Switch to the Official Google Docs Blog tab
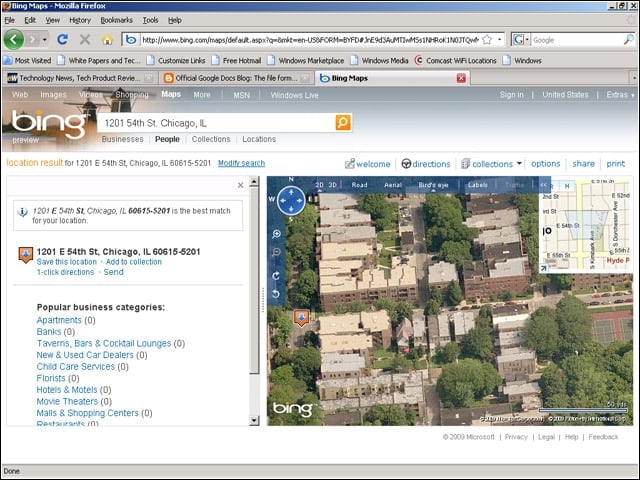Viewport: 640px width, 480px height. (236, 78)
